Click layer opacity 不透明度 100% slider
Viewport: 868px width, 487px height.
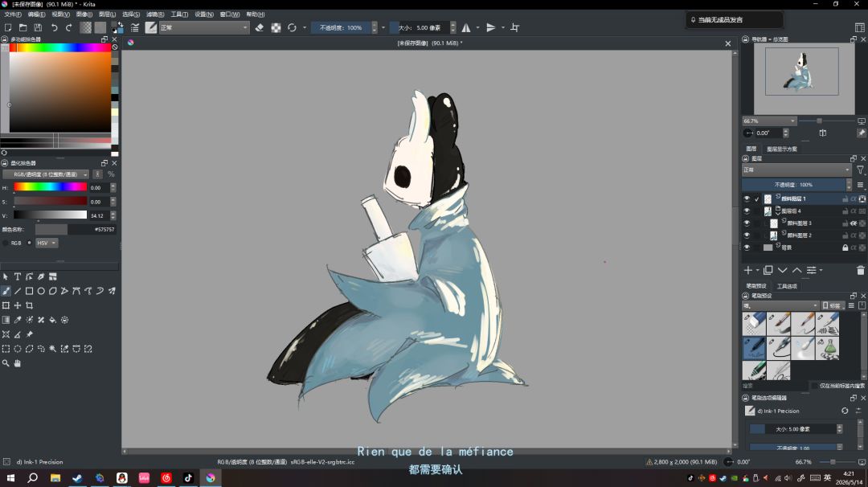click(x=794, y=184)
